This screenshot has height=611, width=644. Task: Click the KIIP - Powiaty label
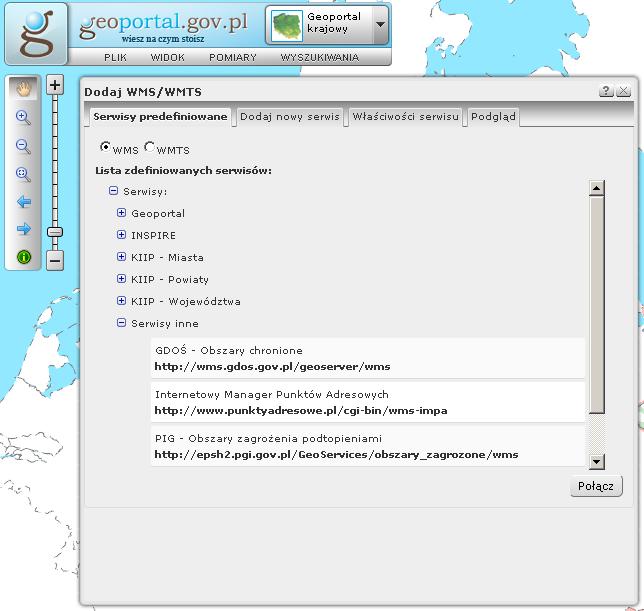(x=170, y=280)
